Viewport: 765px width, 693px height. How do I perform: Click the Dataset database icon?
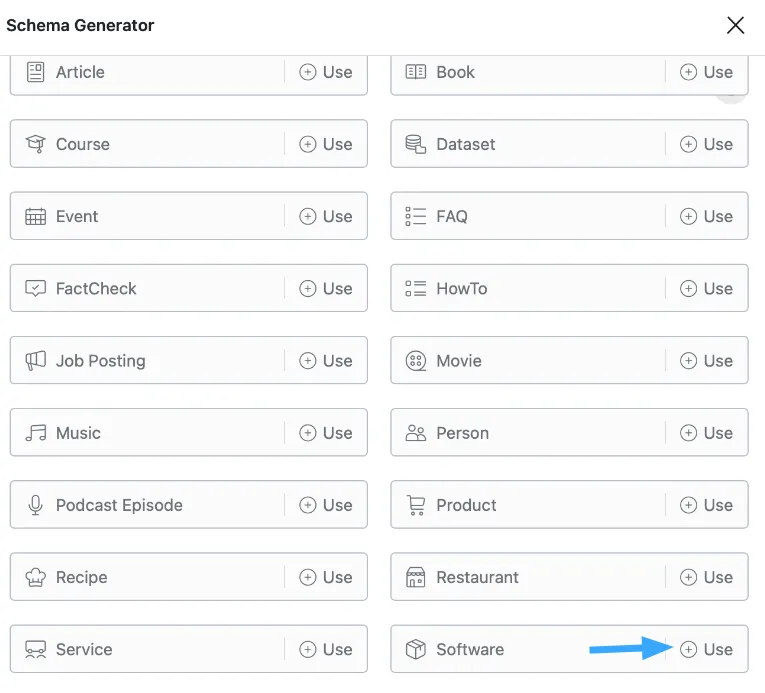click(x=416, y=144)
